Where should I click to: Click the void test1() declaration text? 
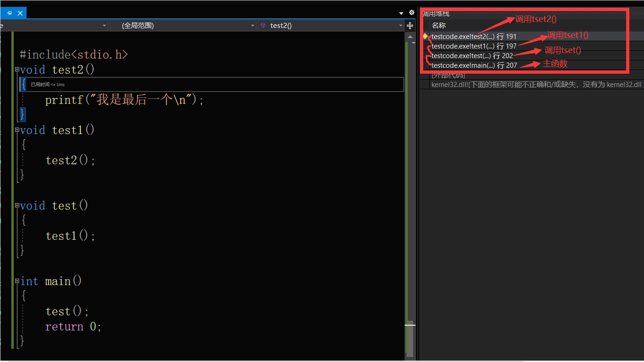pos(57,130)
